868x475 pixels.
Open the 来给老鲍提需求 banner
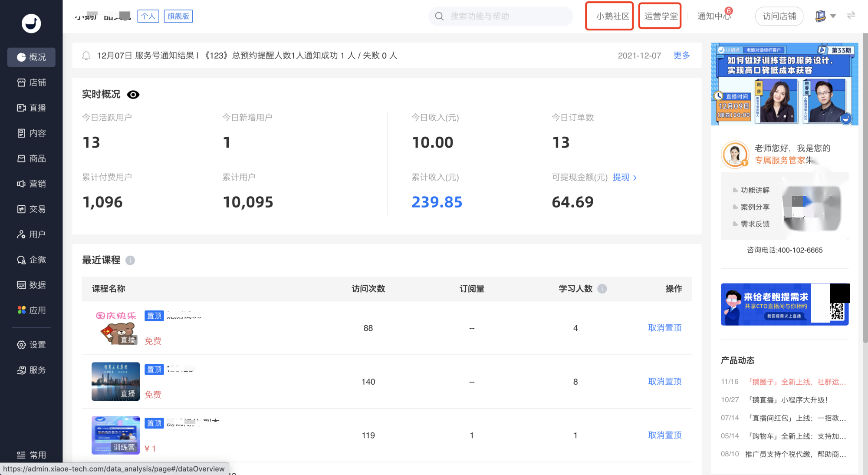pyautogui.click(x=785, y=304)
